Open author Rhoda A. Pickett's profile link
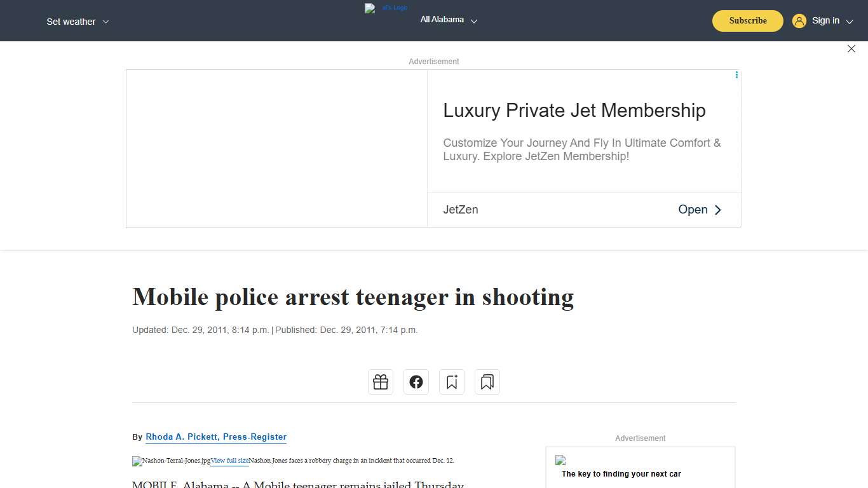The image size is (868, 488). click(216, 437)
